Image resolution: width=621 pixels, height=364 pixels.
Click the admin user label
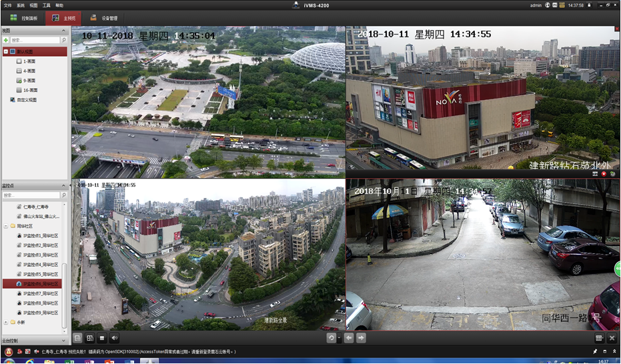click(536, 5)
